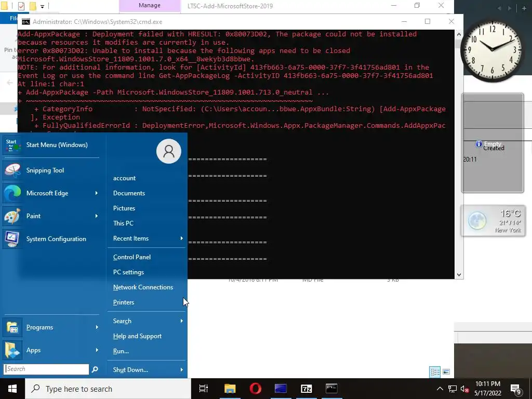Click the analog clock gadget
The image size is (532, 399).
coord(491,49)
